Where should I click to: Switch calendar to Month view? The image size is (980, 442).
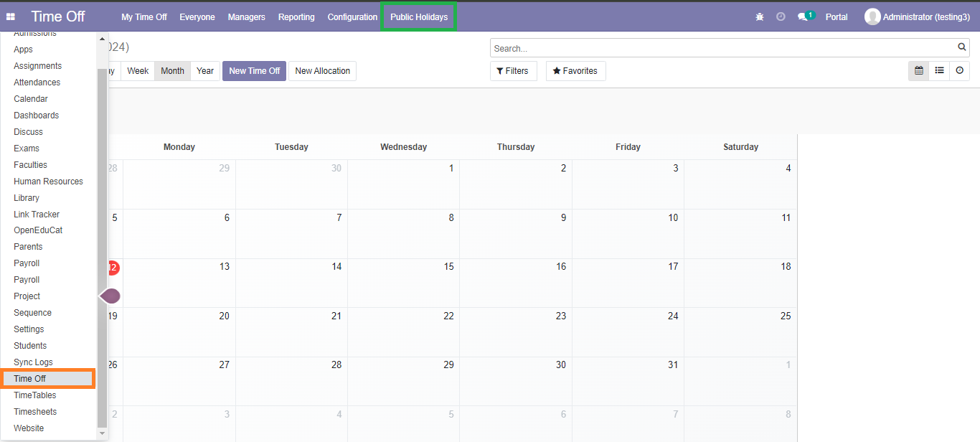(x=172, y=71)
